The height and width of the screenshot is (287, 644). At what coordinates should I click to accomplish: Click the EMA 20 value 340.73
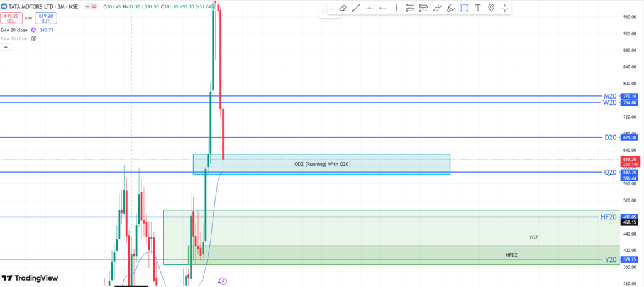45,30
